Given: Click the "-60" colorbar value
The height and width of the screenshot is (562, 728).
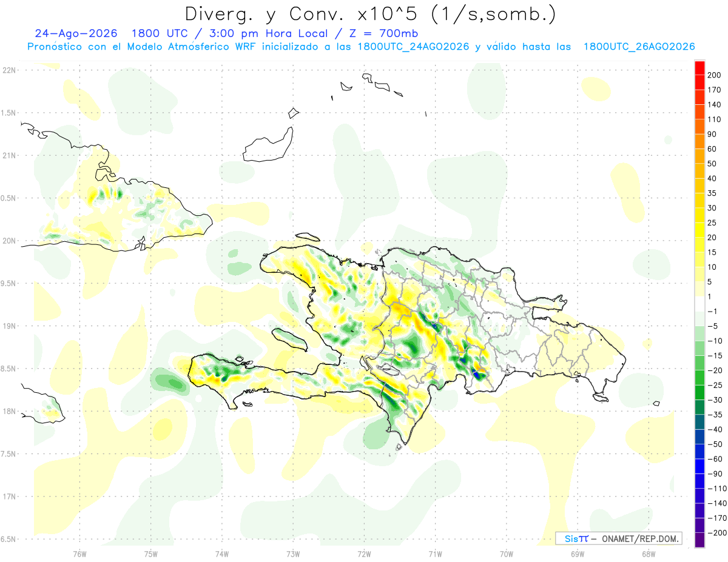Looking at the screenshot, I should (x=716, y=458).
